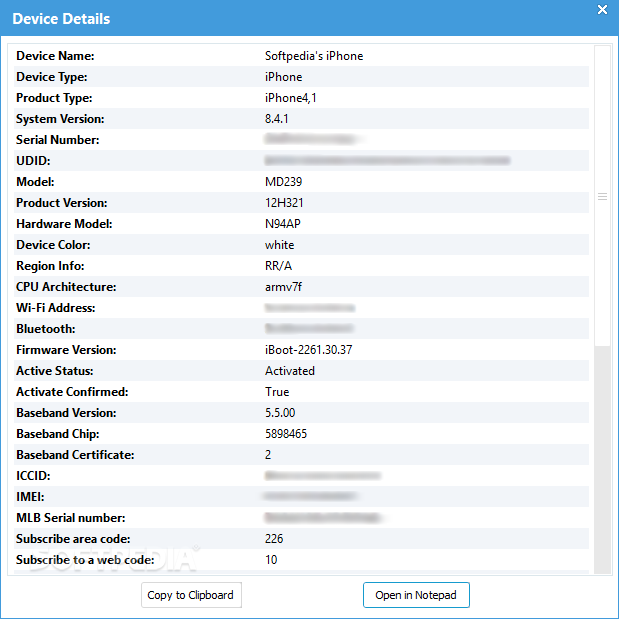Select the 'MLB Serial number:' label
This screenshot has height=619, width=619.
71,518
